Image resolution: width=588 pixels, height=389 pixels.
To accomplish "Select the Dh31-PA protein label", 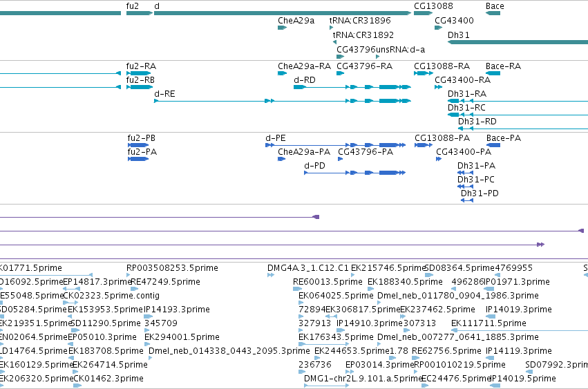I will [x=476, y=166].
